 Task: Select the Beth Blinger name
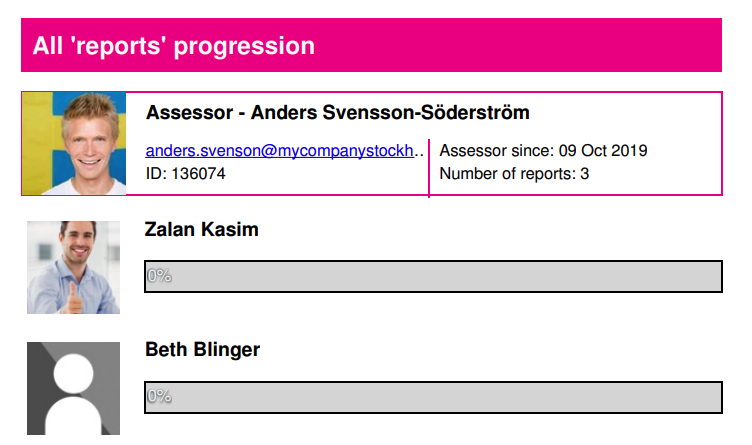202,350
